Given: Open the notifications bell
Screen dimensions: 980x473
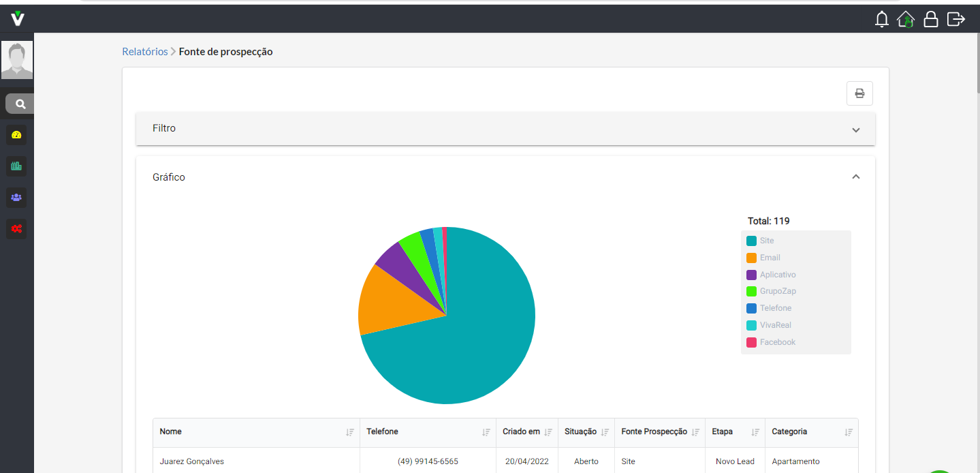Looking at the screenshot, I should (882, 19).
